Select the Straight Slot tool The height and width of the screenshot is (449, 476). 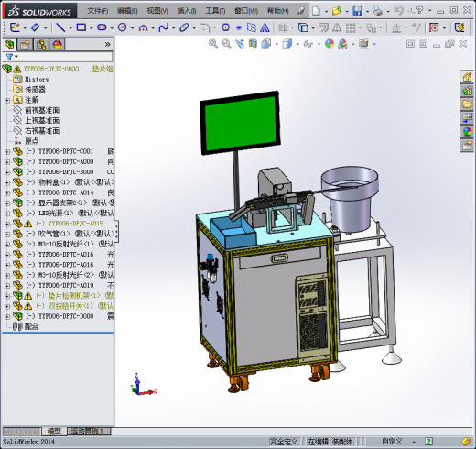tap(102, 27)
